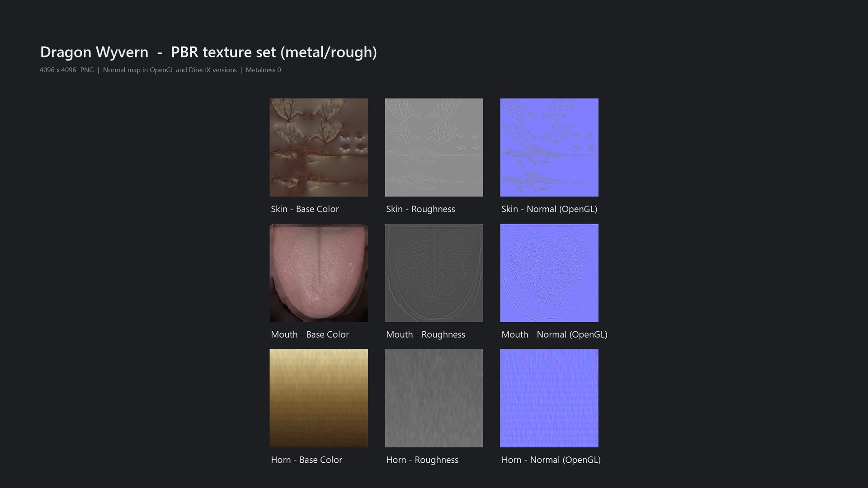Click the 'Horn - Base Color' label

[x=307, y=460]
